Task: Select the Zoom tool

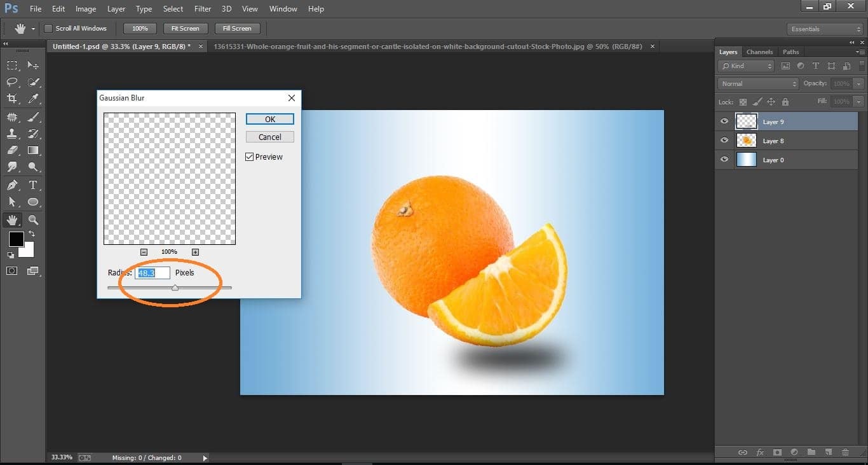Action: point(33,219)
